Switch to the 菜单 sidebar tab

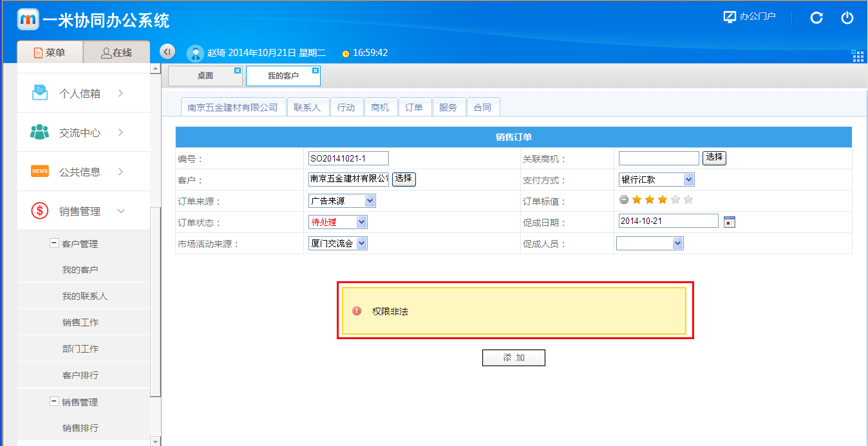50,52
